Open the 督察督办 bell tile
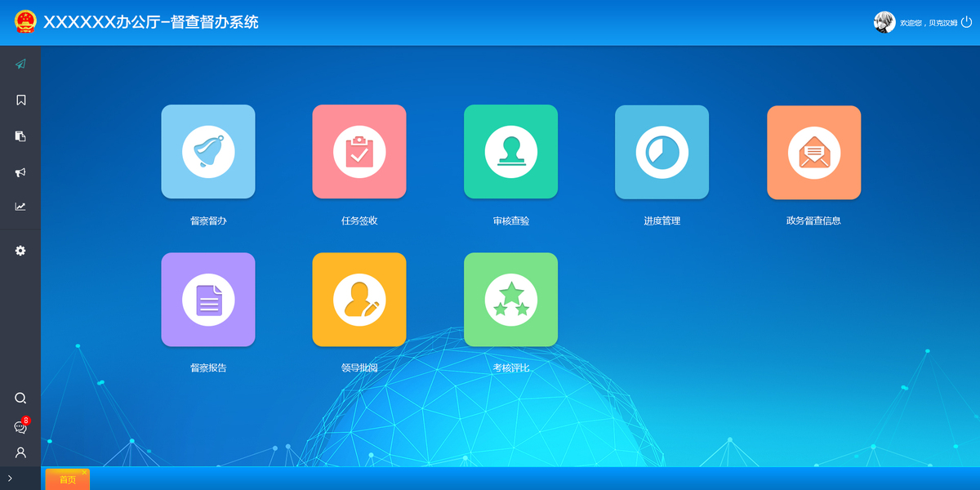 tap(208, 152)
